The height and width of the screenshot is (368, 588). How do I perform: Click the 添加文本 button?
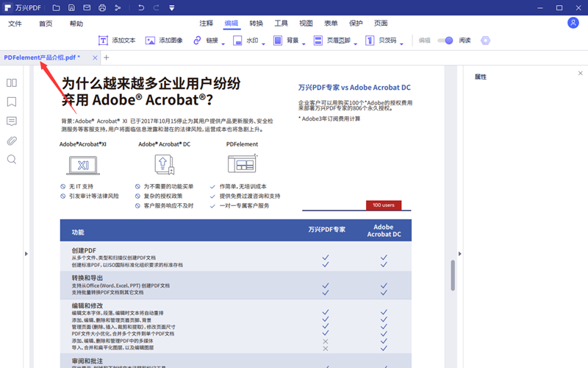[116, 40]
